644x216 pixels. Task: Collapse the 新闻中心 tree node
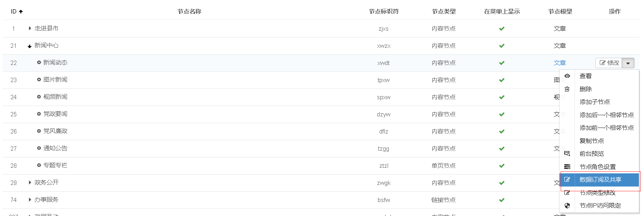(x=30, y=46)
